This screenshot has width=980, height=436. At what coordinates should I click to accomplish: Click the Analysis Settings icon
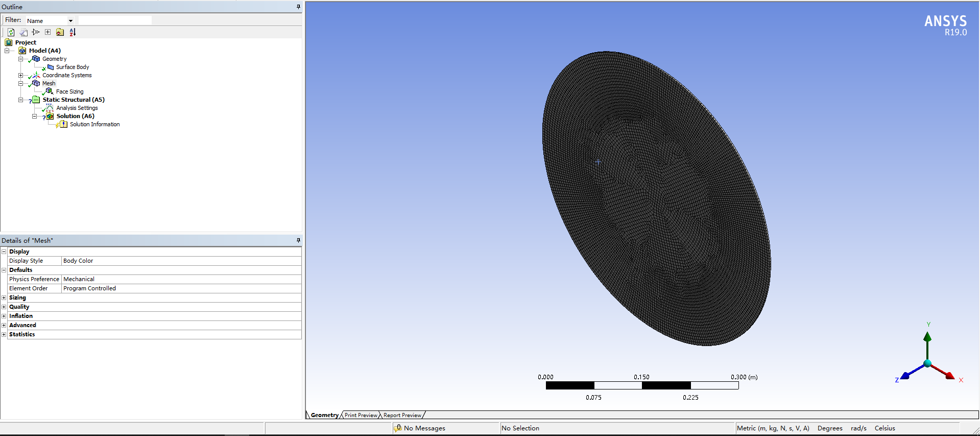(49, 108)
